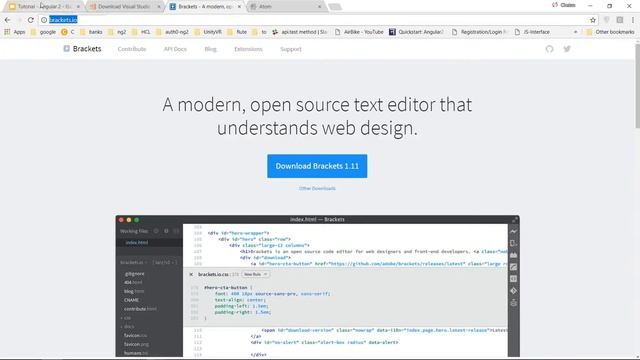Open the Registration/Login bookmark
Image resolution: width=640 pixels, height=360 pixels.
tap(480, 32)
